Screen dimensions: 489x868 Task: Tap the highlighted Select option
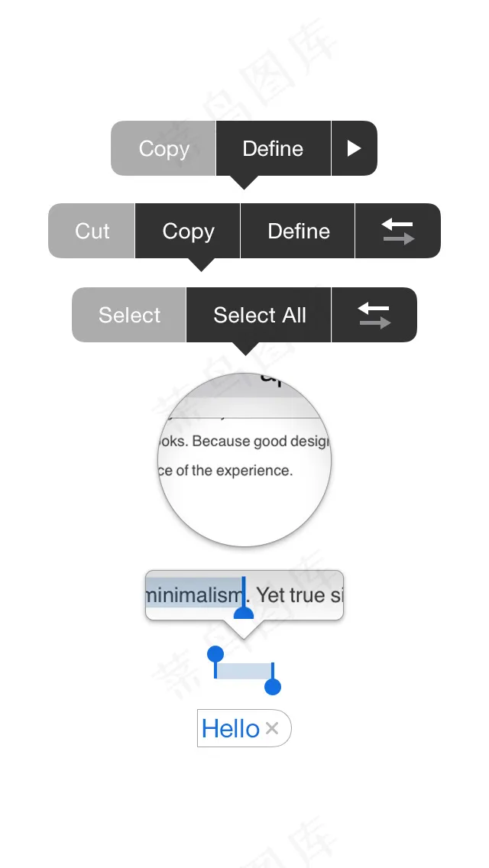[130, 315]
